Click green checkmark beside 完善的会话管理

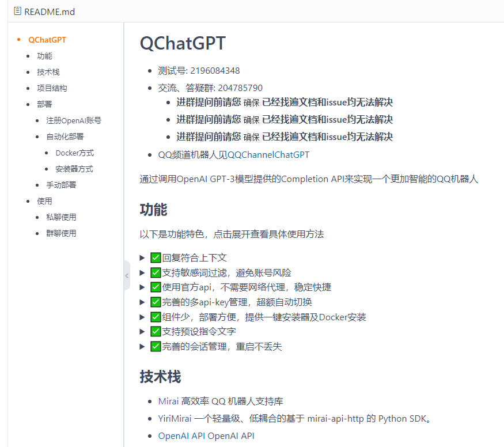(x=156, y=346)
